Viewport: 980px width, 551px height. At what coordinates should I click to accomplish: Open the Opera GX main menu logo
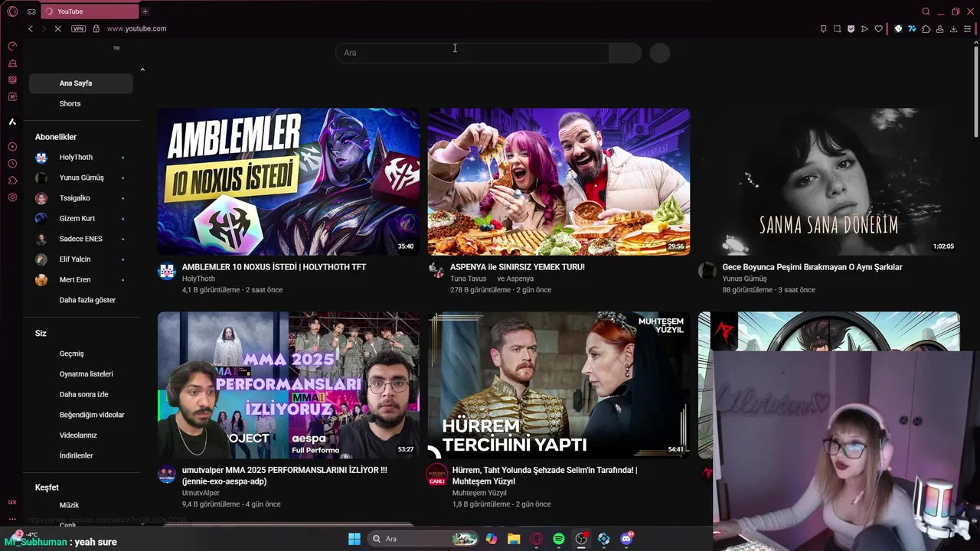click(x=12, y=11)
